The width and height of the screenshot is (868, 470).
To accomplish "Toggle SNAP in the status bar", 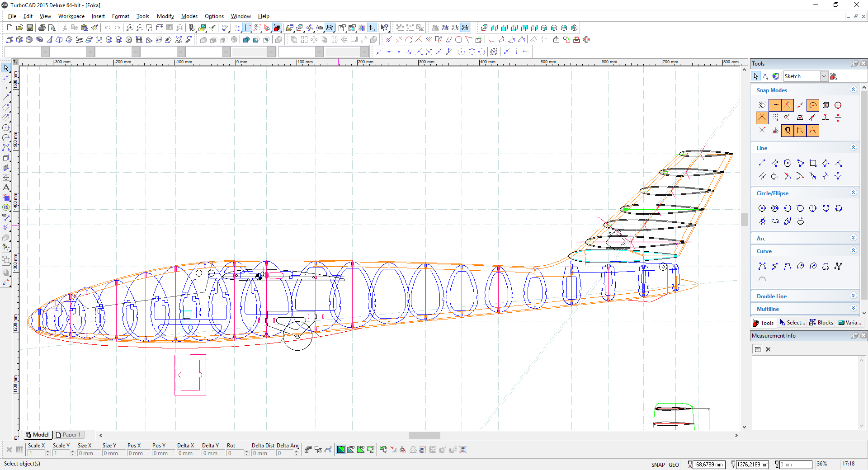I will coord(658,465).
